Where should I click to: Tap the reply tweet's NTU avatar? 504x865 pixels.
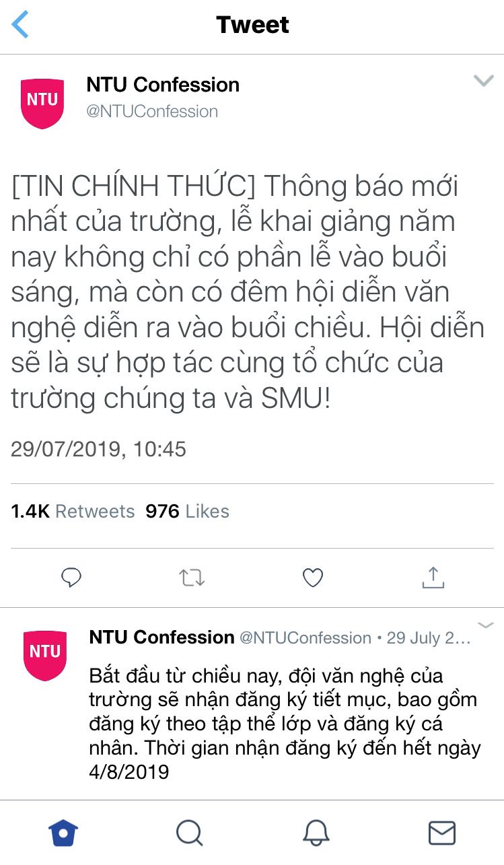click(44, 655)
